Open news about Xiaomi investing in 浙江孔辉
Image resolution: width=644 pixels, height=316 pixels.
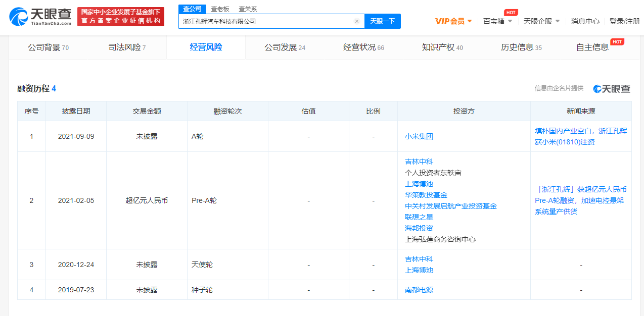point(580,136)
